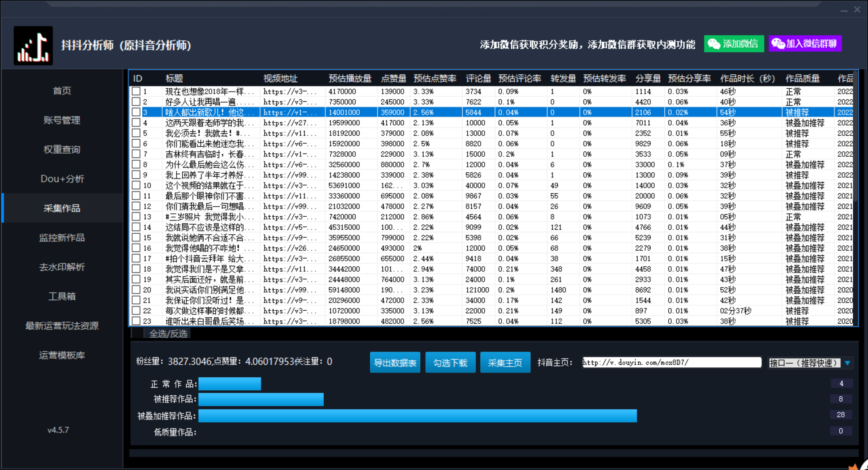Viewport: 868px width, 470px height.
Task: Click the 勾选下载 download button
Action: click(450, 363)
